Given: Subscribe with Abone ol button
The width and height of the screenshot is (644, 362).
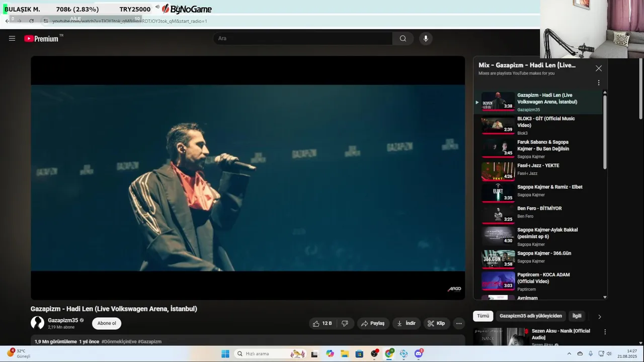Looking at the screenshot, I should (107, 323).
